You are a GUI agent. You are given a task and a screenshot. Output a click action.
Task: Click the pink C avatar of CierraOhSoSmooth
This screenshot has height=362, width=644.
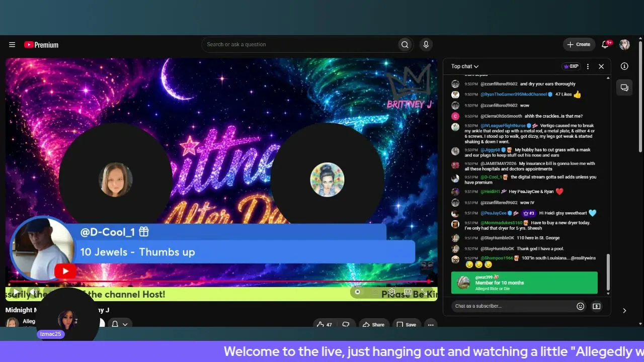[x=455, y=116]
